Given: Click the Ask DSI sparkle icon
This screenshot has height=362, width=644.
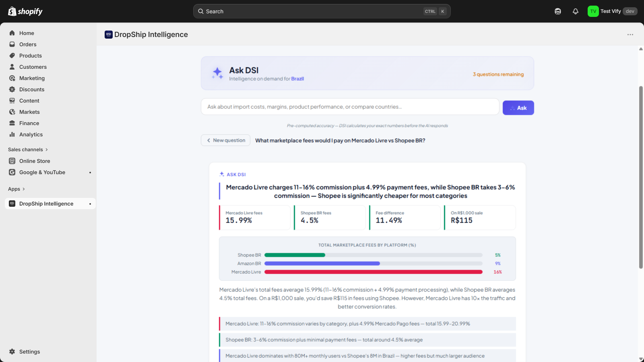Looking at the screenshot, I should pyautogui.click(x=217, y=73).
